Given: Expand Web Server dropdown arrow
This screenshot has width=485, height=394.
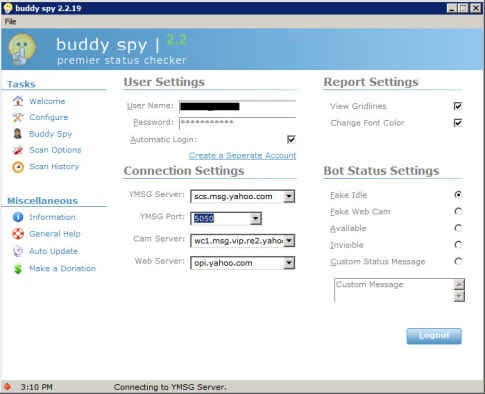Looking at the screenshot, I should tap(289, 263).
